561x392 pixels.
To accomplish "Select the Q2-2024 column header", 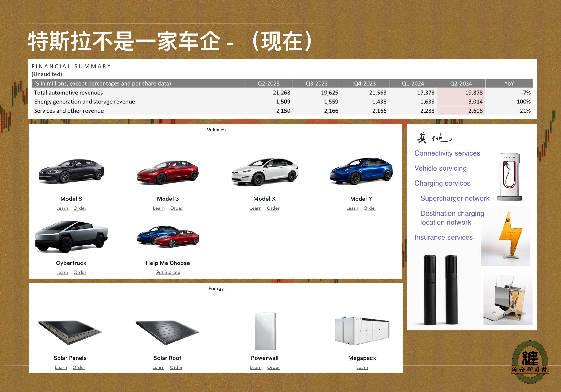I will [461, 83].
